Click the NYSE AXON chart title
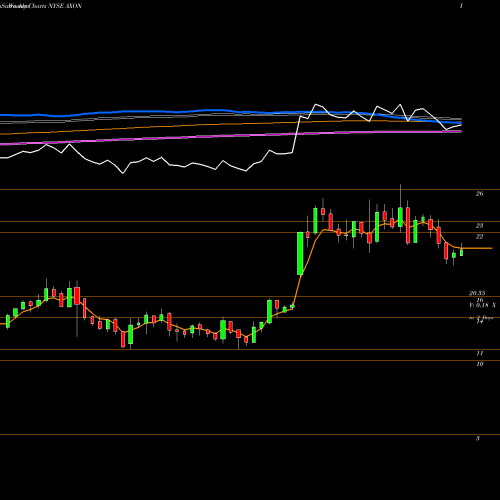The width and height of the screenshot is (500, 500). point(41,6)
